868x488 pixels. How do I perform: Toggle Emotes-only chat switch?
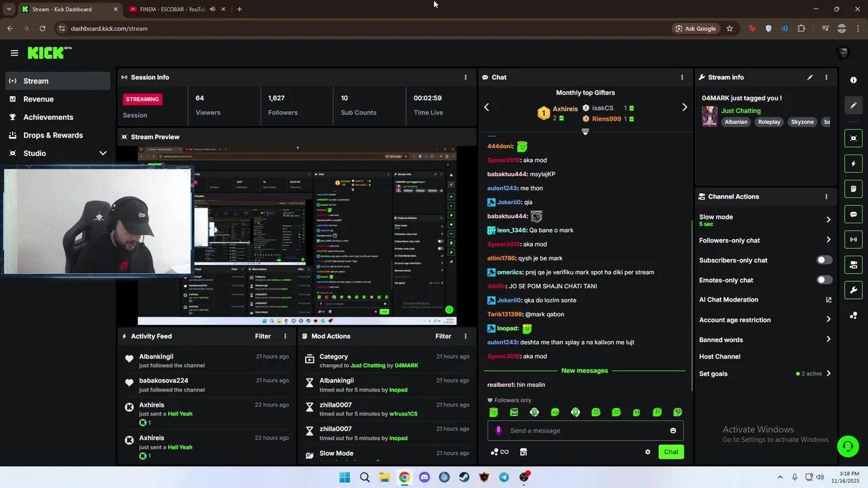(824, 280)
